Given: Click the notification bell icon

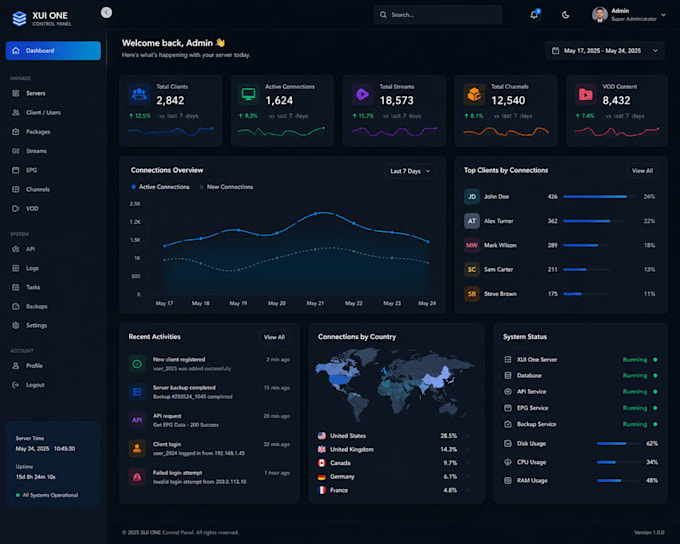Looking at the screenshot, I should 534,15.
